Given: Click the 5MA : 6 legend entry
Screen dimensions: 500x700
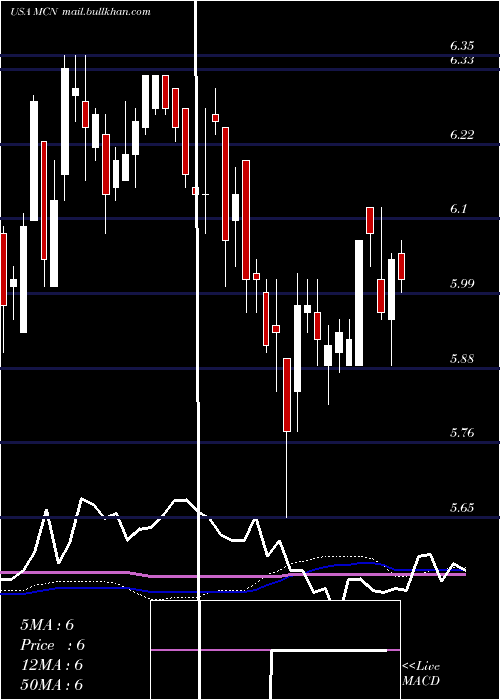Looking at the screenshot, I should click(x=47, y=625).
